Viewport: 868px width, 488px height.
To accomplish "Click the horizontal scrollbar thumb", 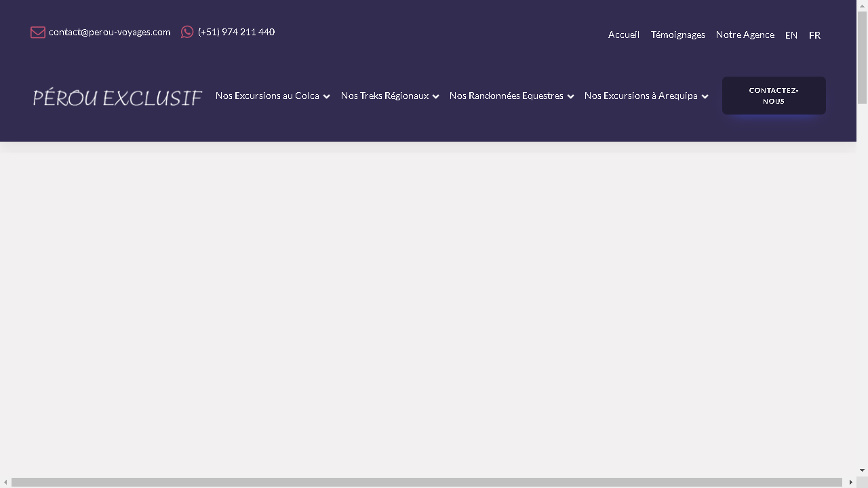I will 427,482.
